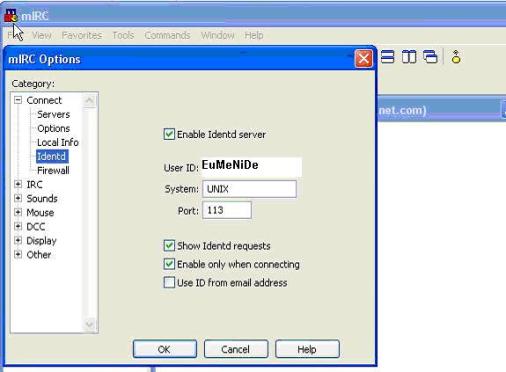Close the mIRC Options dialog
506x372 pixels.
(x=363, y=59)
